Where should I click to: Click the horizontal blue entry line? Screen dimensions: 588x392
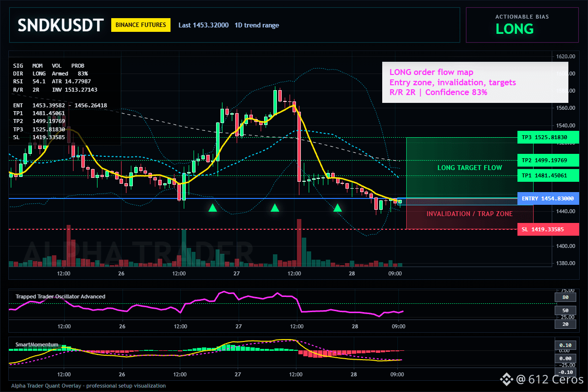click(263, 198)
